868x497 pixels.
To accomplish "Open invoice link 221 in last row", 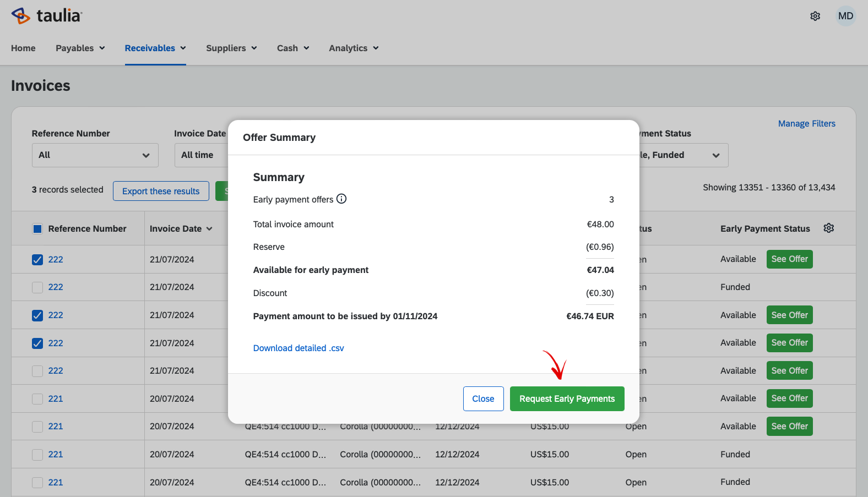I will tap(56, 482).
